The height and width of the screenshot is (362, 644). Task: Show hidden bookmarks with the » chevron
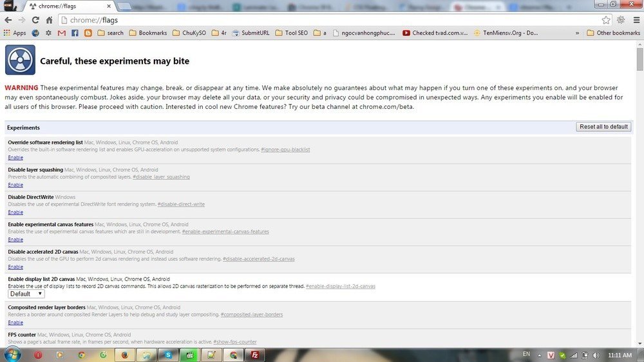pyautogui.click(x=577, y=33)
